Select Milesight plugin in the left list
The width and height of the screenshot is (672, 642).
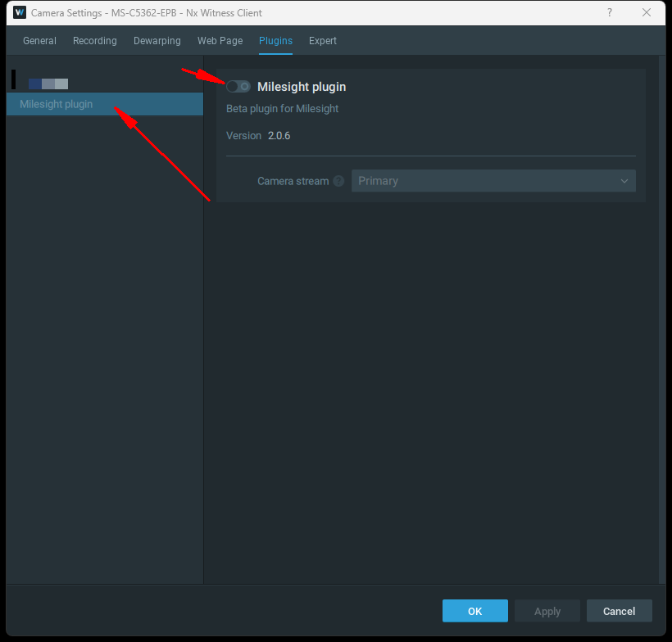click(x=105, y=104)
